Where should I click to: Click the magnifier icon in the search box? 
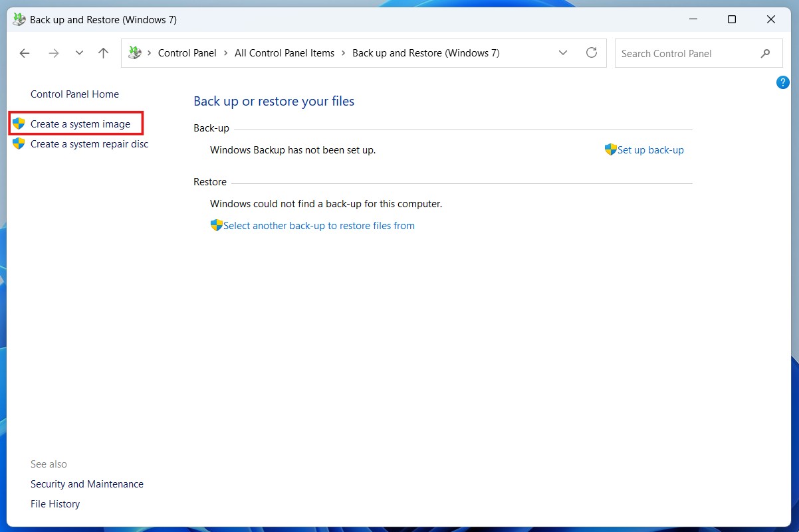[765, 53]
